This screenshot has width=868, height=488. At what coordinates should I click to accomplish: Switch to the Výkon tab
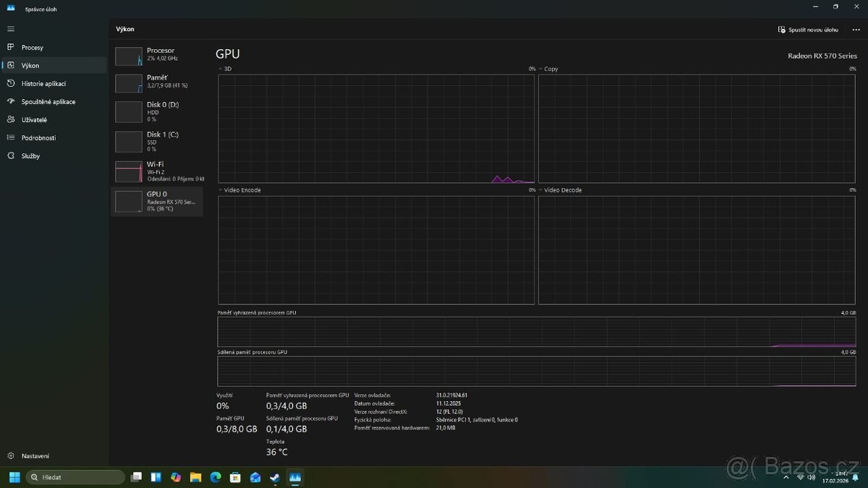click(x=33, y=65)
